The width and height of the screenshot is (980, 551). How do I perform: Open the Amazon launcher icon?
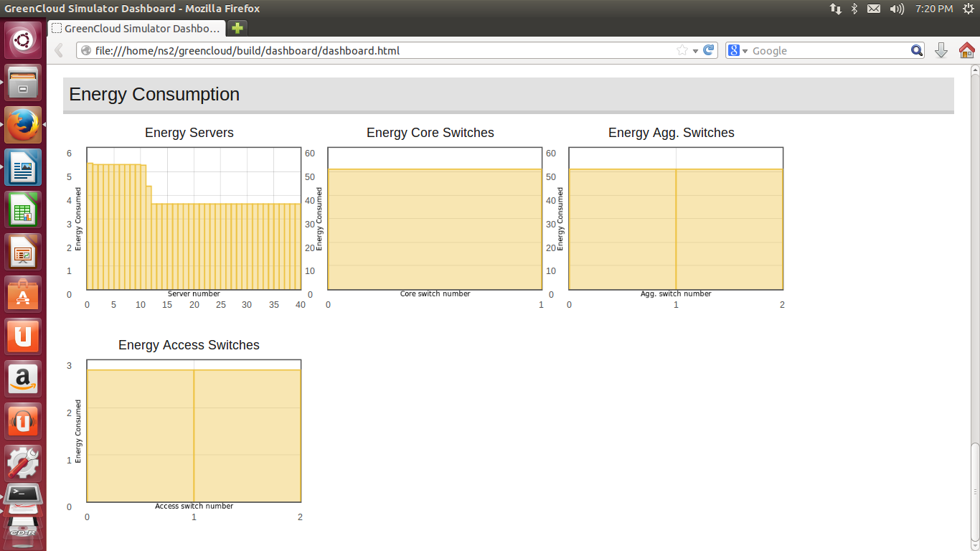tap(23, 379)
